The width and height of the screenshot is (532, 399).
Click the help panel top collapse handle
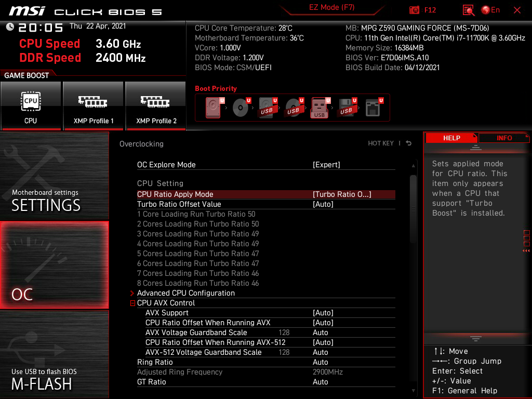[x=476, y=147]
